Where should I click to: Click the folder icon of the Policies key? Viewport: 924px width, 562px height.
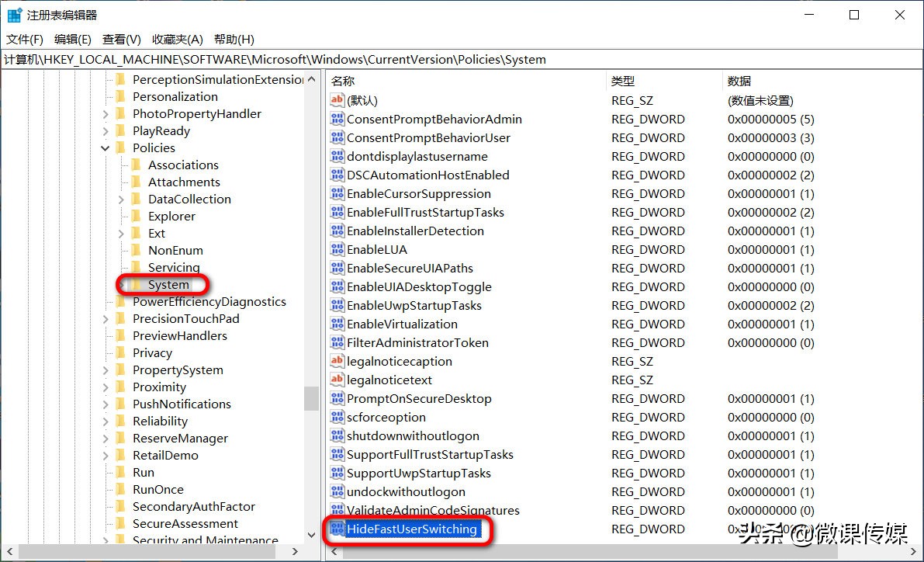(x=121, y=147)
